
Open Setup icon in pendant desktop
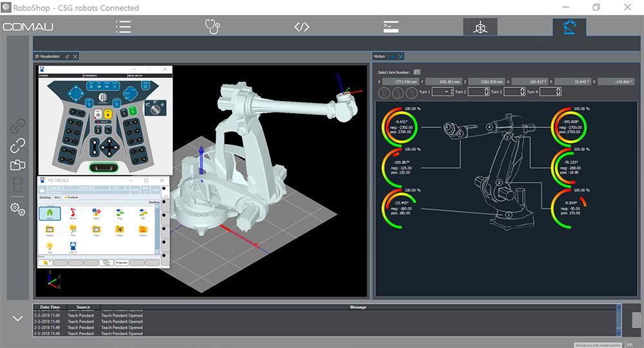(120, 231)
